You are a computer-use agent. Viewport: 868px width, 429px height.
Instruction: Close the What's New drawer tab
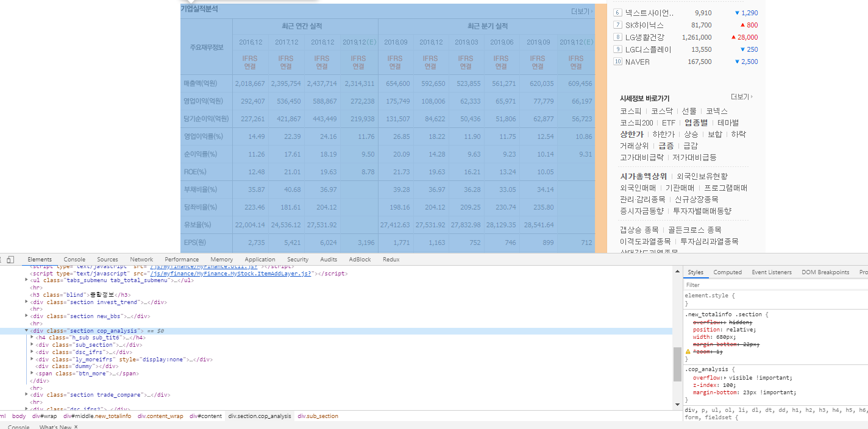point(76,427)
